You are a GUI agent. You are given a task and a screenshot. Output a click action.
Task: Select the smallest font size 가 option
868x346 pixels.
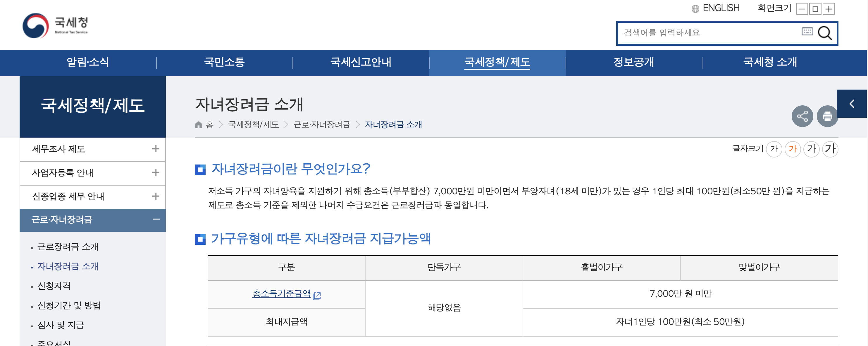tap(774, 149)
